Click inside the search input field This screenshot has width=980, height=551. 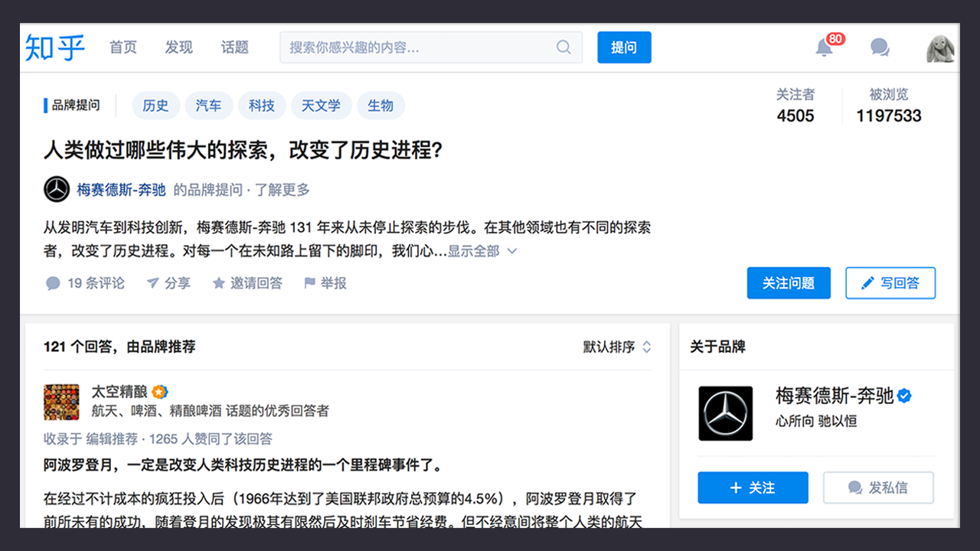(x=421, y=47)
